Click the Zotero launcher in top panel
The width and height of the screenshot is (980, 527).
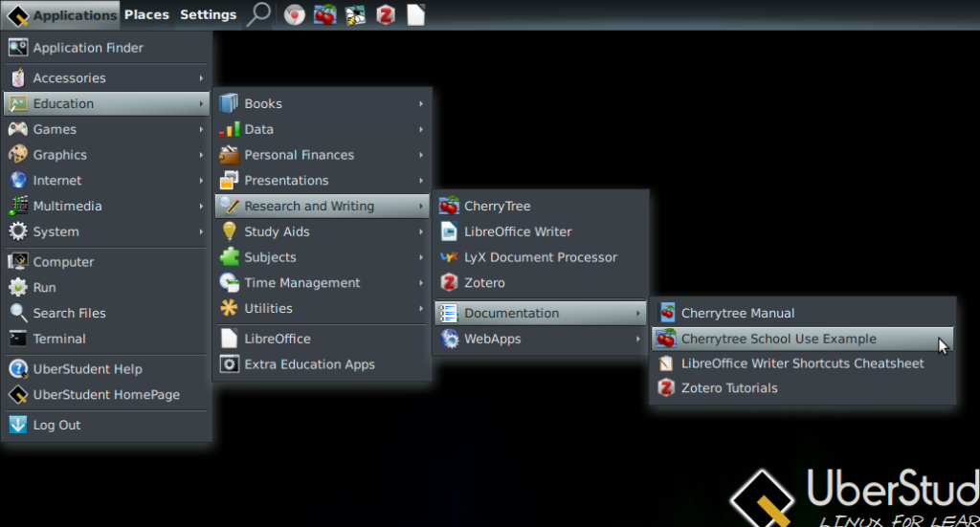tap(386, 14)
